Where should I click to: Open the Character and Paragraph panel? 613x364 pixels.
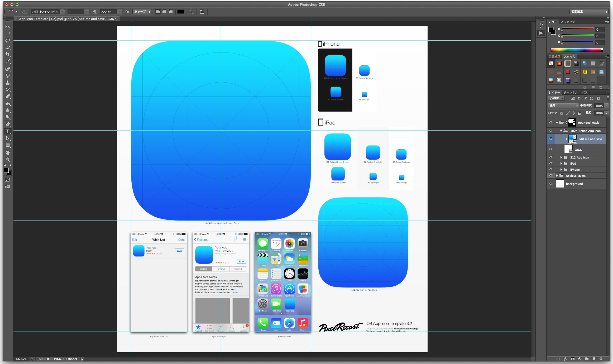pos(202,12)
